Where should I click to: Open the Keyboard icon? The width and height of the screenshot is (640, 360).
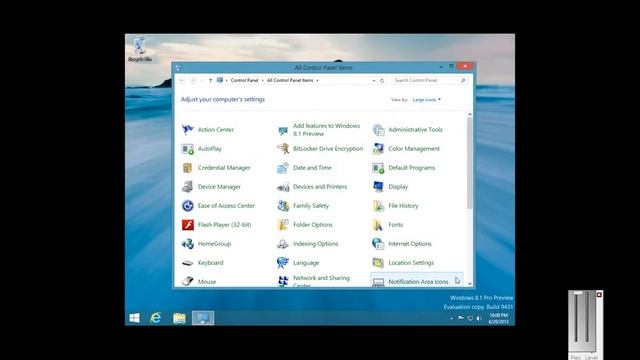click(x=187, y=263)
